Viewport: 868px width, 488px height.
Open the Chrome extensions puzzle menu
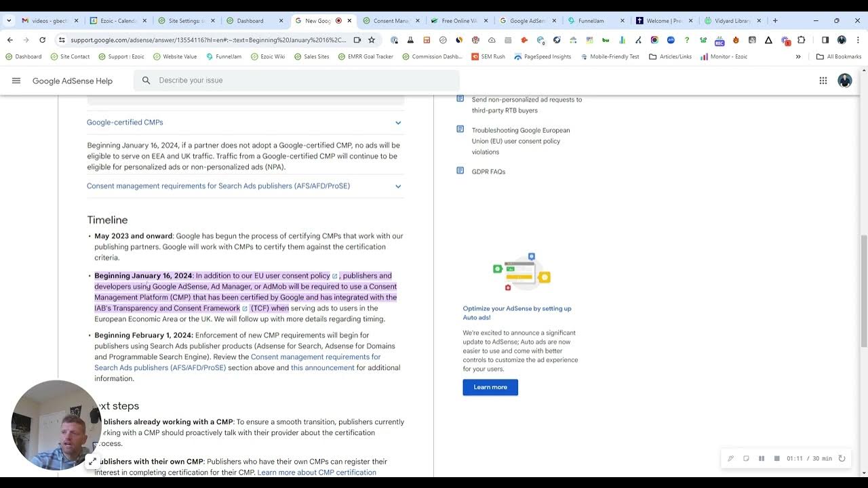pos(801,40)
